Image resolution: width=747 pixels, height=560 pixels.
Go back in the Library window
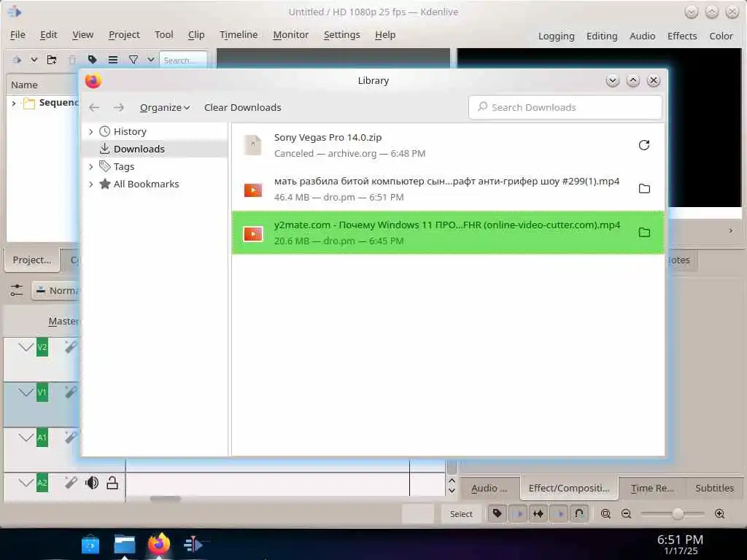pyautogui.click(x=94, y=108)
